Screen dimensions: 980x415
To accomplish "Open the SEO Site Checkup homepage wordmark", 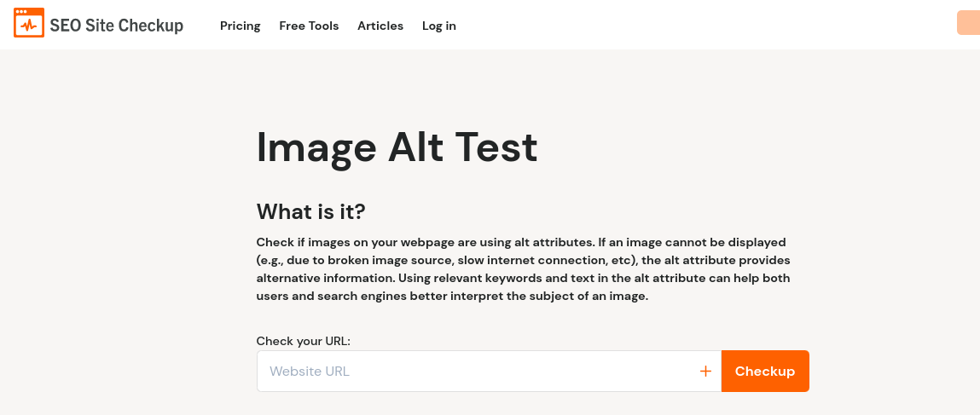I will pos(116,26).
